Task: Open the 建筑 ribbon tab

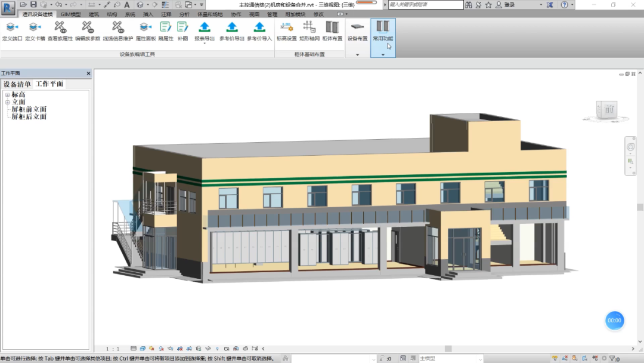Action: [94, 14]
